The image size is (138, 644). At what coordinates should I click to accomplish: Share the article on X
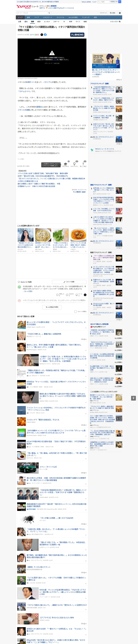pos(42,35)
